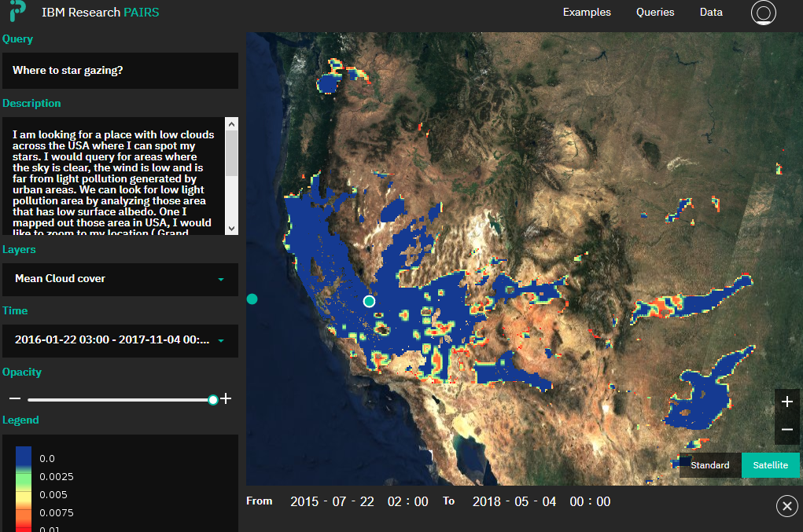803x532 pixels.
Task: Click the legend value 0.0025
Action: 57,477
